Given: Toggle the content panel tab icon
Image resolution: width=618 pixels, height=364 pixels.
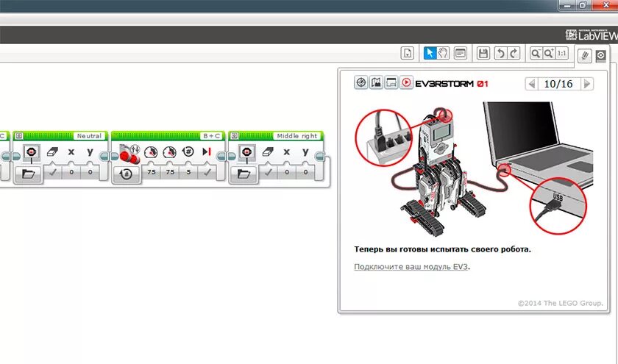Looking at the screenshot, I should (x=600, y=56).
